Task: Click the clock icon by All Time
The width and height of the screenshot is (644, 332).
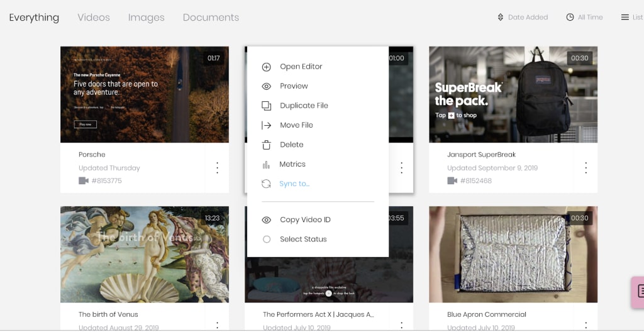Action: (x=570, y=17)
